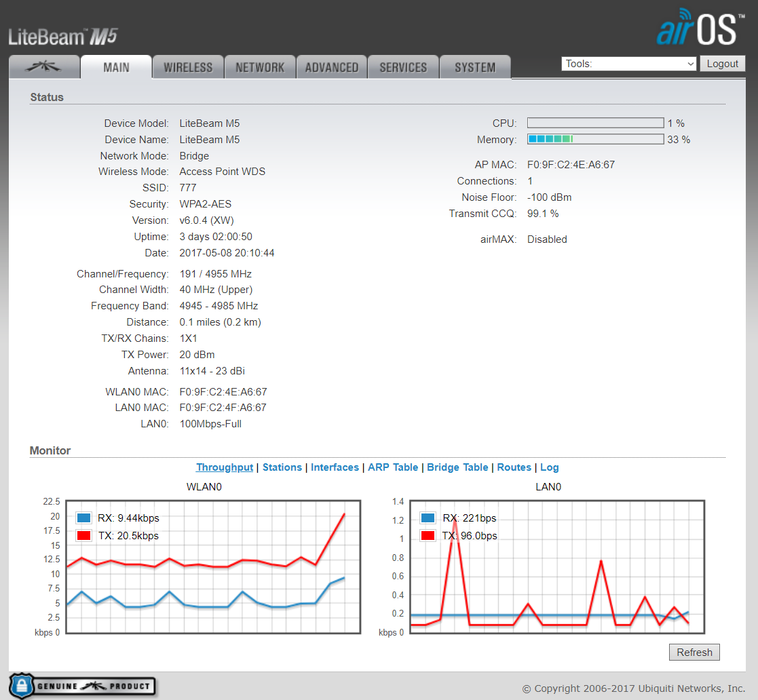Open the Ubiquiti logo tab
Viewport: 758px width, 700px height.
coord(45,67)
